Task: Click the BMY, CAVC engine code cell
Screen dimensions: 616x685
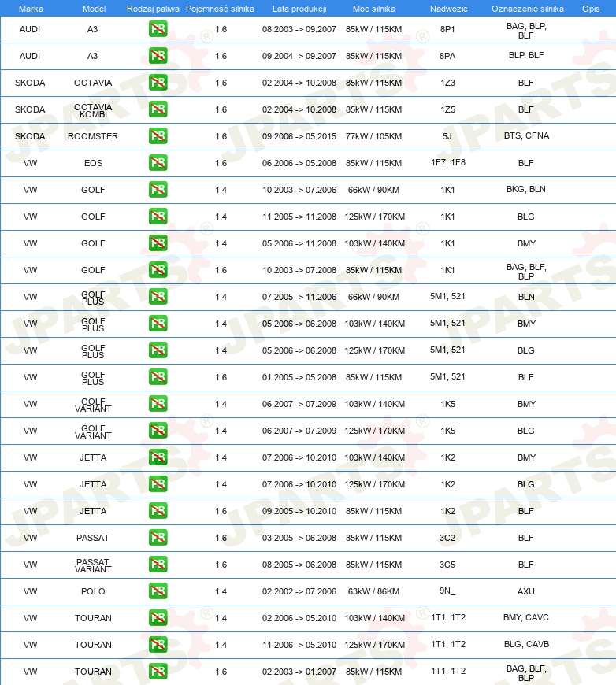Action: (x=526, y=617)
